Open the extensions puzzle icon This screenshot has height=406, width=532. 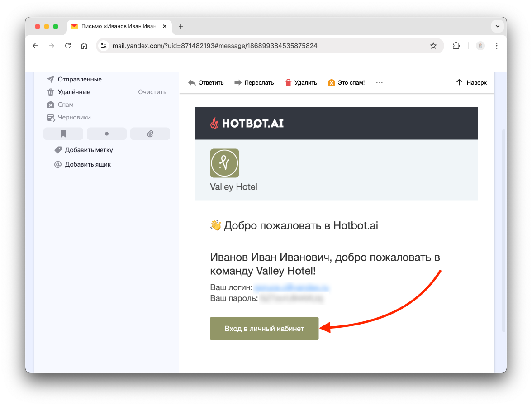pyautogui.click(x=456, y=46)
